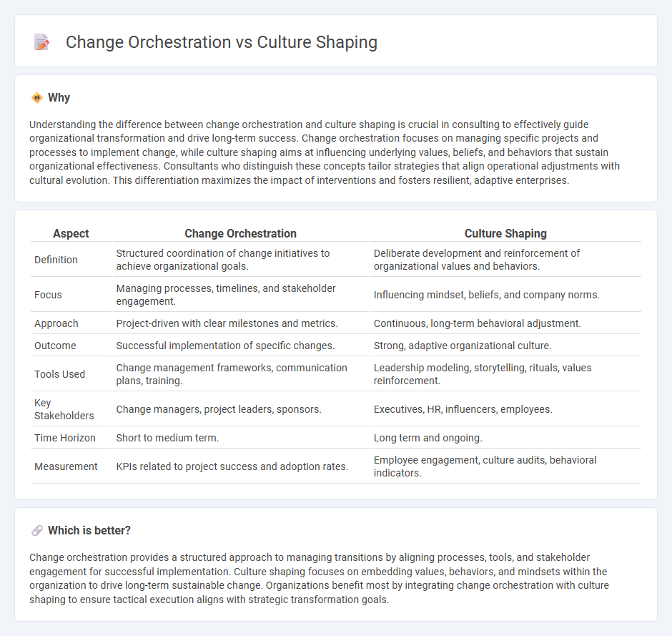This screenshot has height=636, width=672.
Task: Click the cell 'Change management frameworks, communication plans'
Action: (240, 374)
